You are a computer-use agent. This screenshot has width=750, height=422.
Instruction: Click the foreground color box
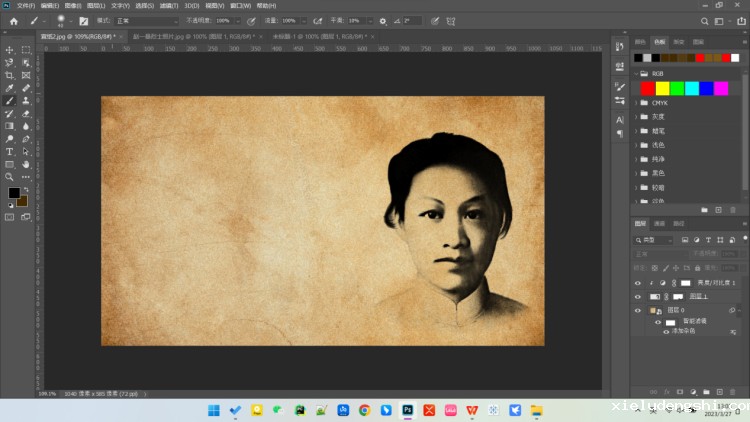(14, 192)
